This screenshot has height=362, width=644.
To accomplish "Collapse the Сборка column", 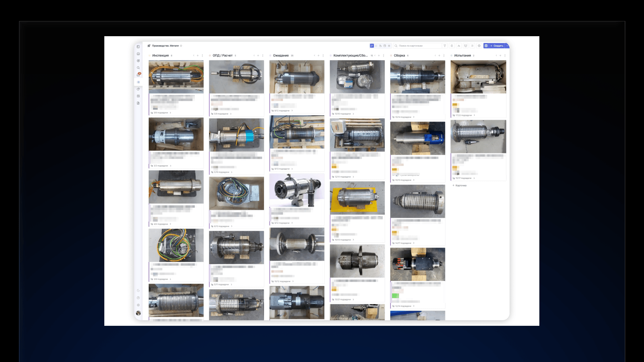I will click(x=435, y=56).
